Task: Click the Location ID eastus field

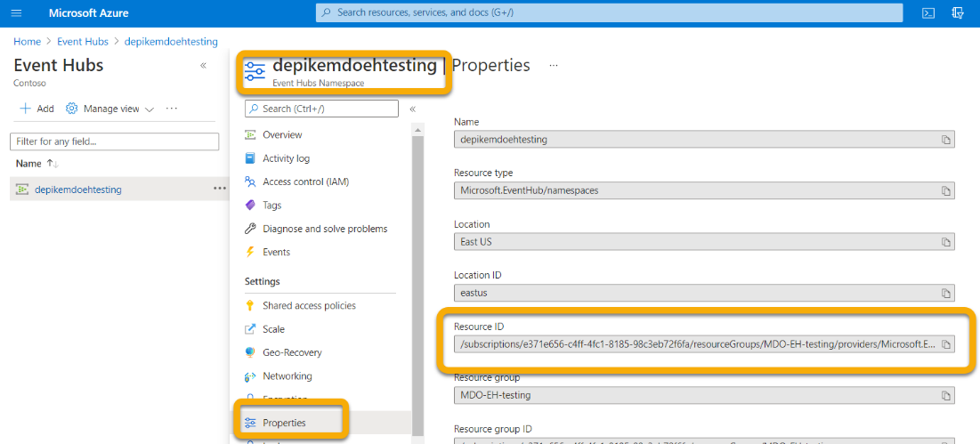Action: tap(704, 293)
